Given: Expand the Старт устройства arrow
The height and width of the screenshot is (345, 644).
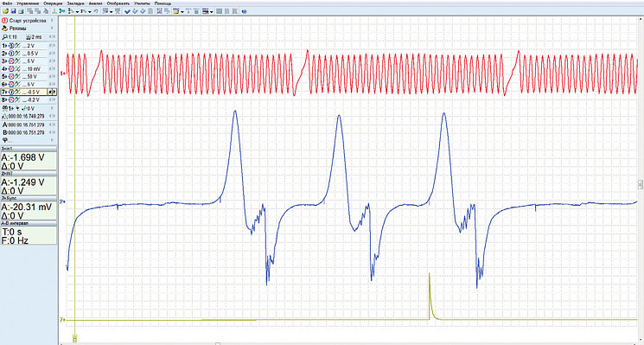Looking at the screenshot, I should tap(52, 21).
